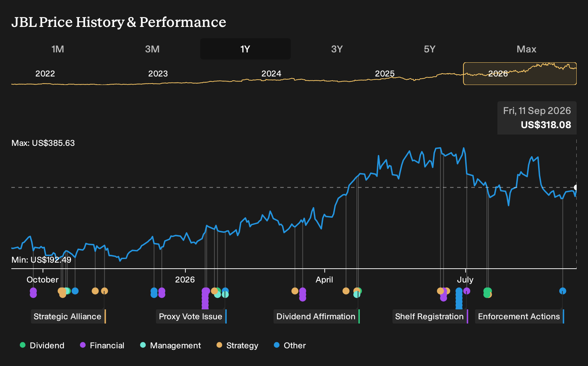The image size is (588, 366).
Task: Click the 2023 label in overview chart
Action: click(158, 74)
